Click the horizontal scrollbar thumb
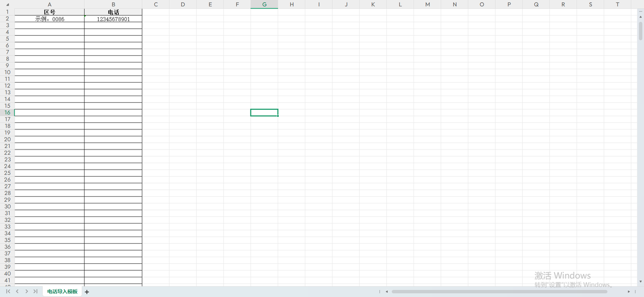The image size is (644, 297). (499, 291)
